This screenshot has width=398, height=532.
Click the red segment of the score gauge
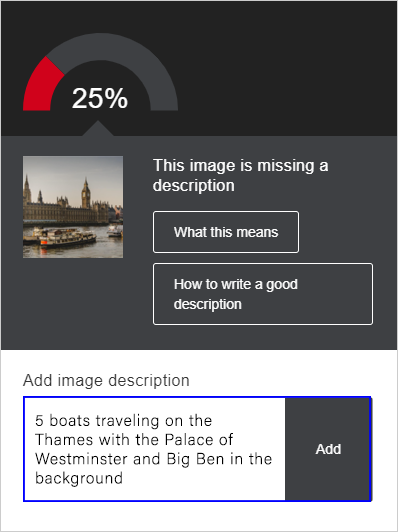[x=40, y=88]
